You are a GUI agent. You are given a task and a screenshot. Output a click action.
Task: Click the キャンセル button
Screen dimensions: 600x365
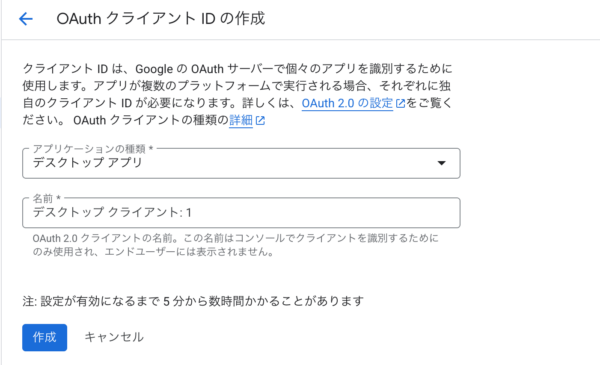[x=114, y=337]
